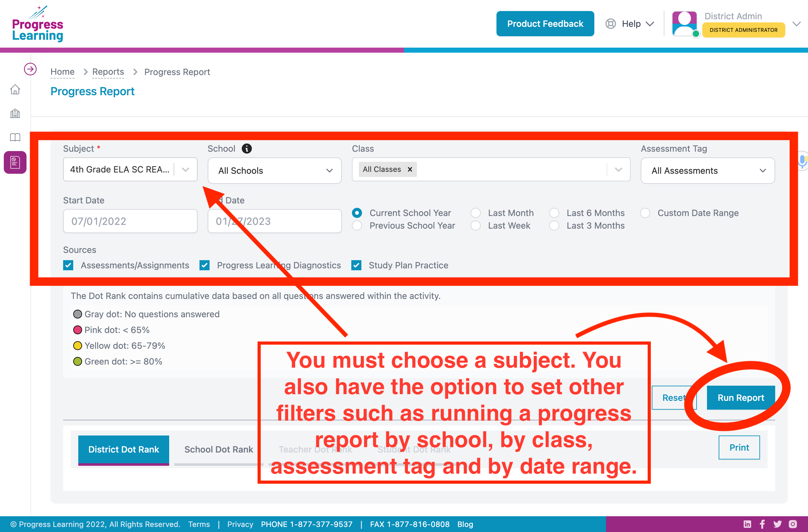Expand the All Schools dropdown
Image resolution: width=808 pixels, height=532 pixels.
click(274, 171)
